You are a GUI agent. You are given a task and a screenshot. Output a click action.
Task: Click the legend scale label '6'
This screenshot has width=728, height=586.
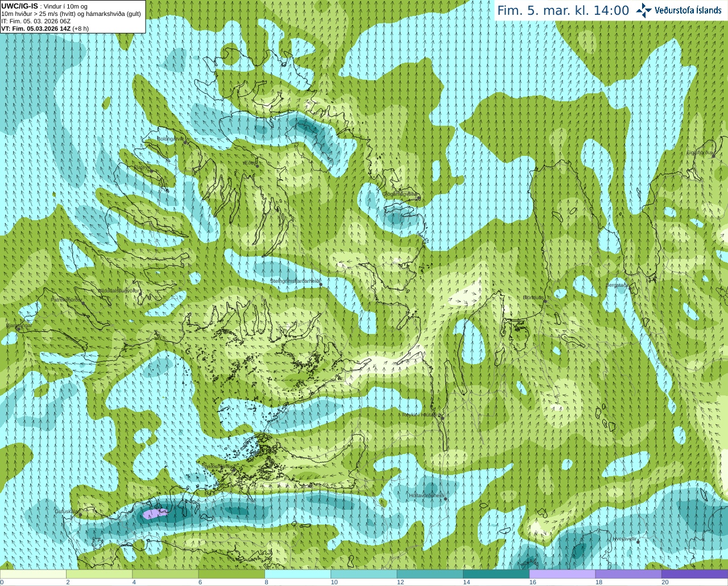click(200, 582)
